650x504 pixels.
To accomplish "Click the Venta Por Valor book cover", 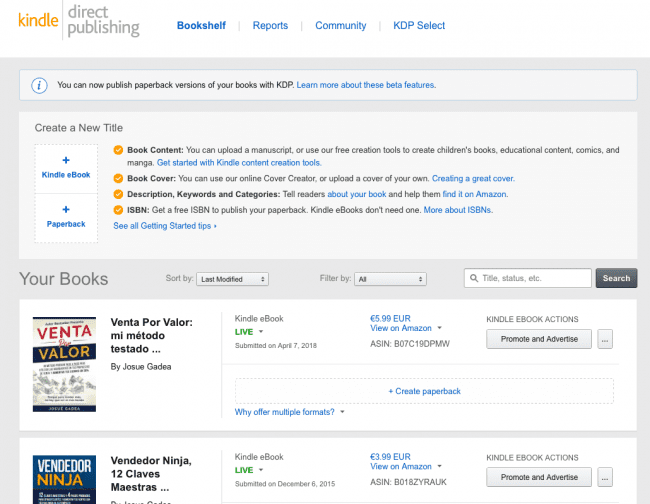I will coord(64,364).
